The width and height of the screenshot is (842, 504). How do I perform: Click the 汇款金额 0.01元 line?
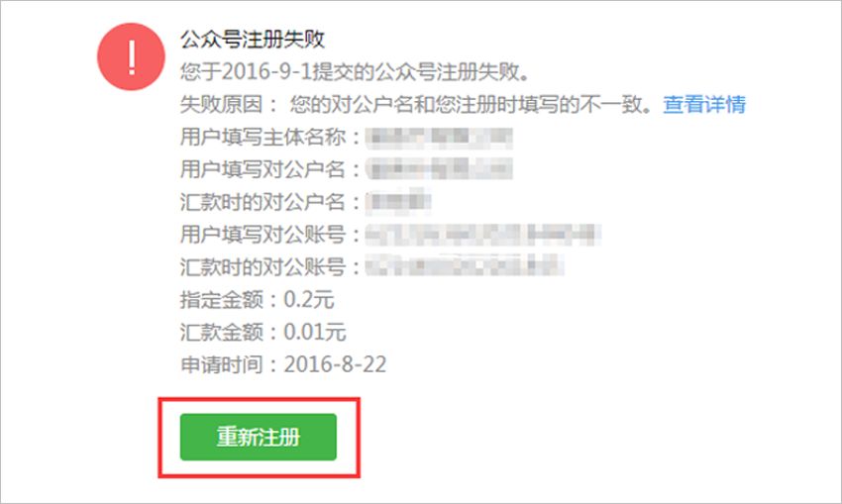coord(263,333)
